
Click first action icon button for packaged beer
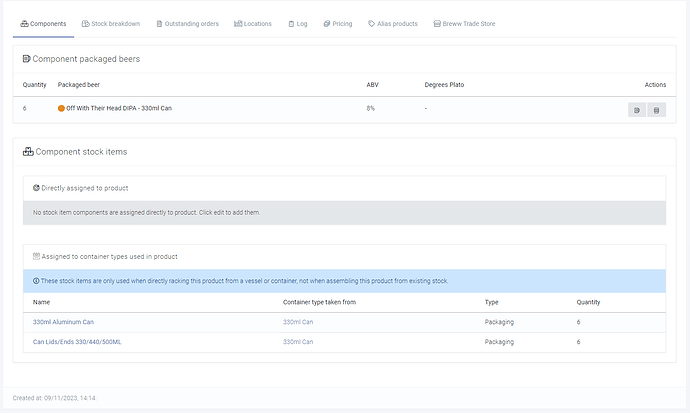click(x=636, y=110)
